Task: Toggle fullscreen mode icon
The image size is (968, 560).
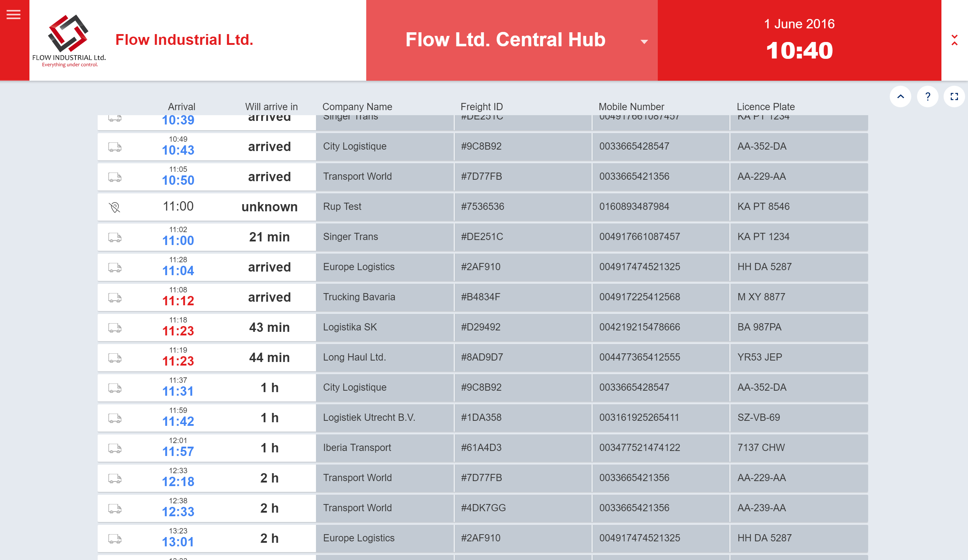Action: 954,97
